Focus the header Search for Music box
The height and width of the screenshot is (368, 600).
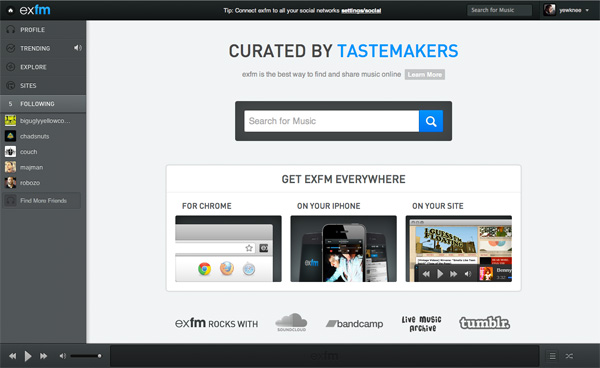(499, 10)
